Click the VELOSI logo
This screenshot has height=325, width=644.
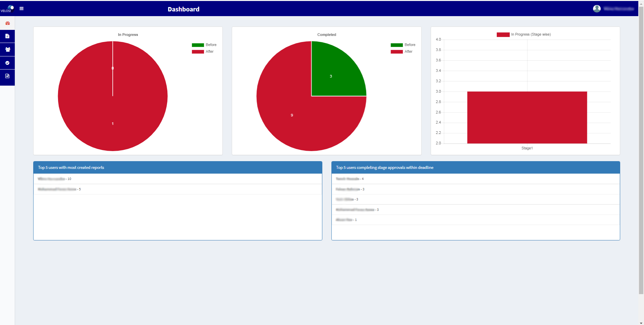[x=7, y=8]
